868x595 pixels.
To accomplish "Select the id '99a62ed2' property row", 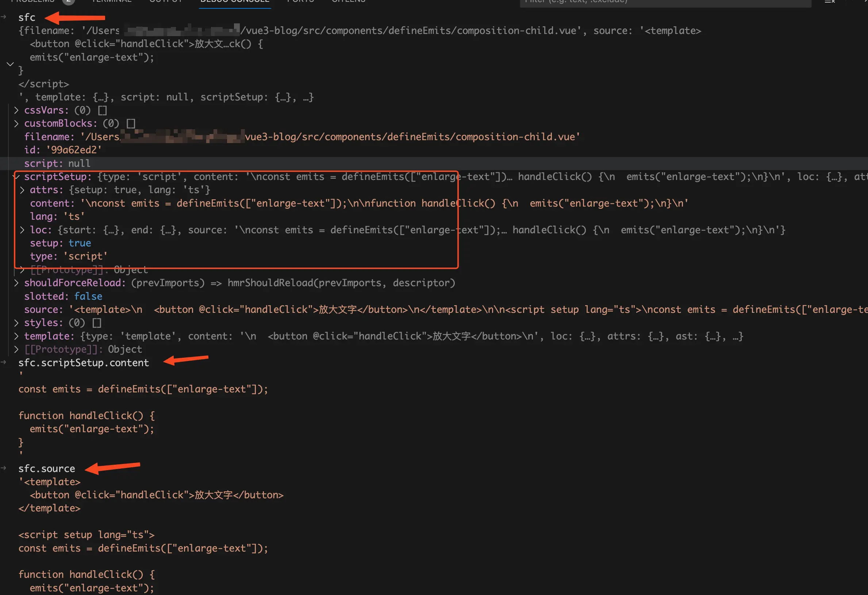I will (62, 150).
